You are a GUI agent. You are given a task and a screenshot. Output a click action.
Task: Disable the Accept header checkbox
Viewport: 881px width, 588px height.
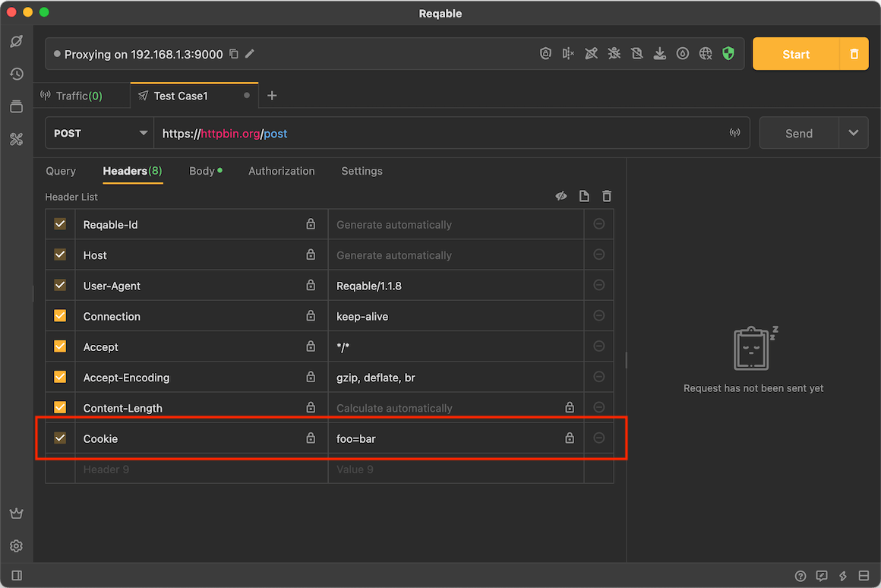pyautogui.click(x=60, y=346)
